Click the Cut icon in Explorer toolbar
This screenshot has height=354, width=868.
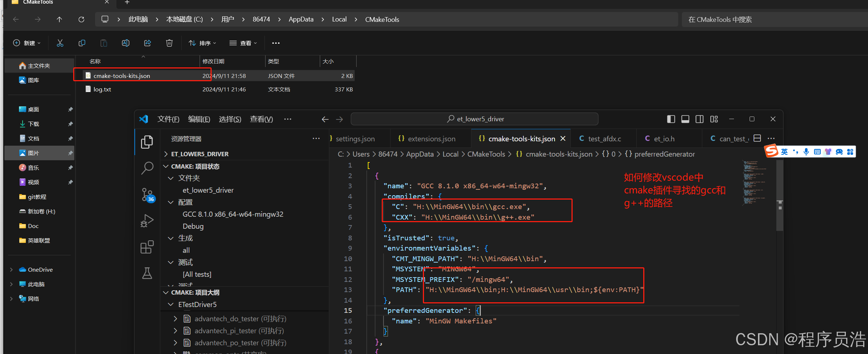tap(60, 43)
